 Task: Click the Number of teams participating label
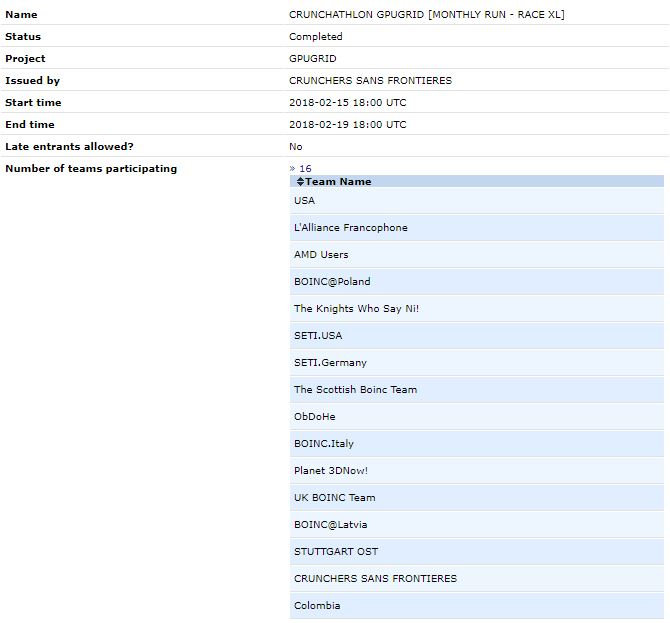click(91, 168)
